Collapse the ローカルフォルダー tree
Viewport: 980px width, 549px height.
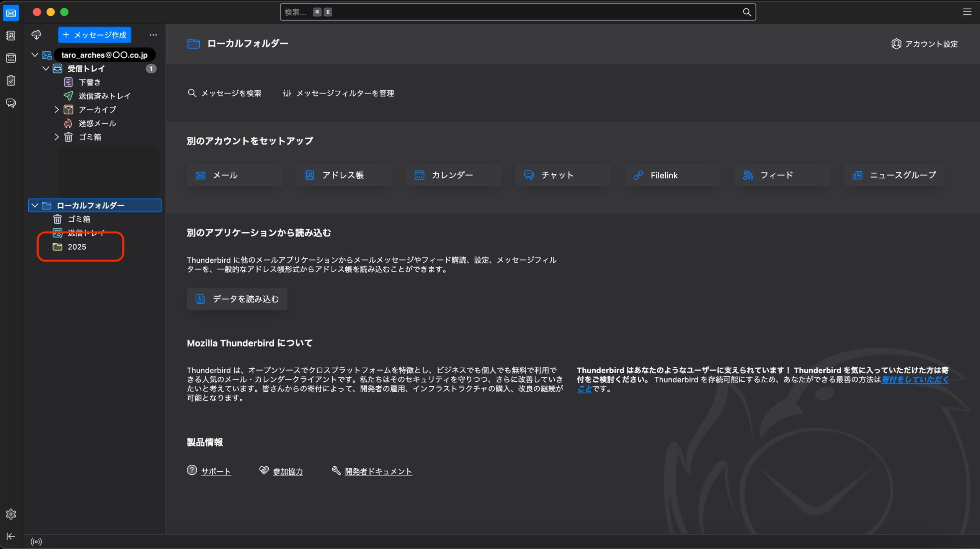click(35, 206)
